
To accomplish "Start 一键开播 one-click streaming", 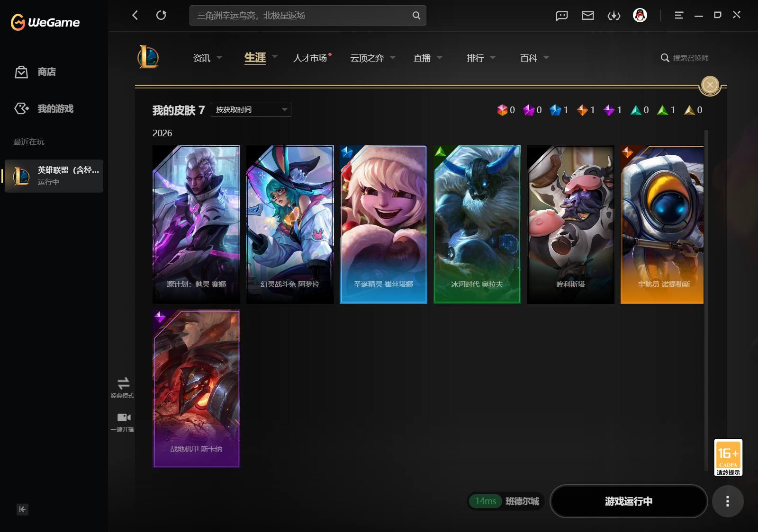I will tap(122, 422).
